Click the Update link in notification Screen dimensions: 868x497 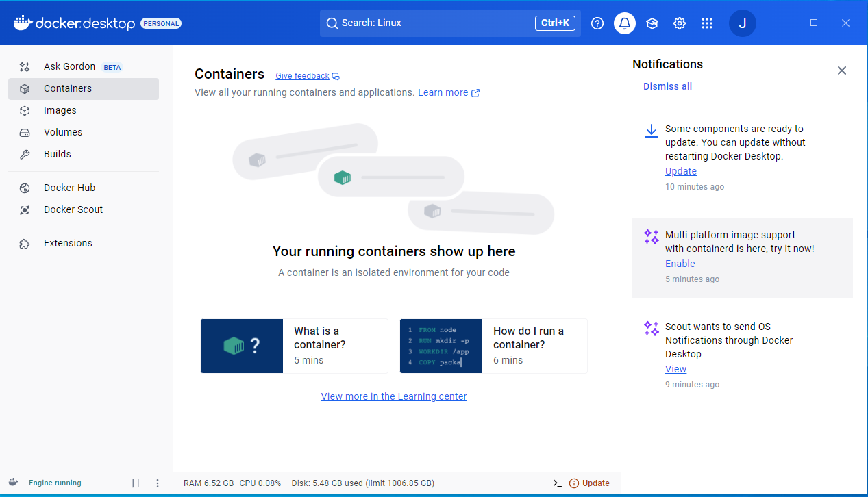click(x=681, y=171)
